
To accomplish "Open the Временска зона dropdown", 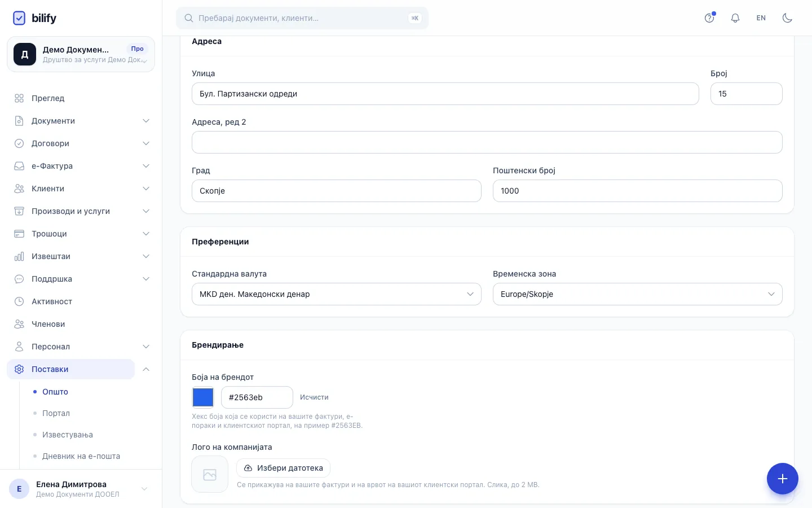I will click(x=638, y=294).
